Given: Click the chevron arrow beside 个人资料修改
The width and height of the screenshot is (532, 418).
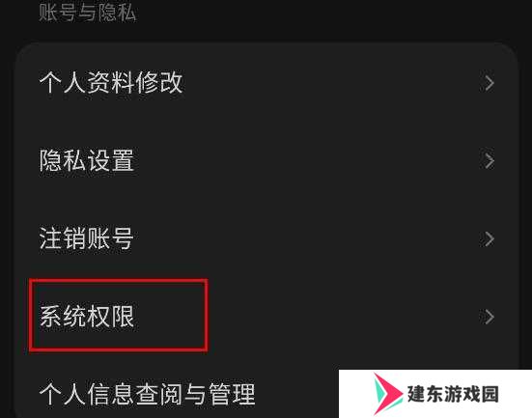Looking at the screenshot, I should pyautogui.click(x=489, y=83).
